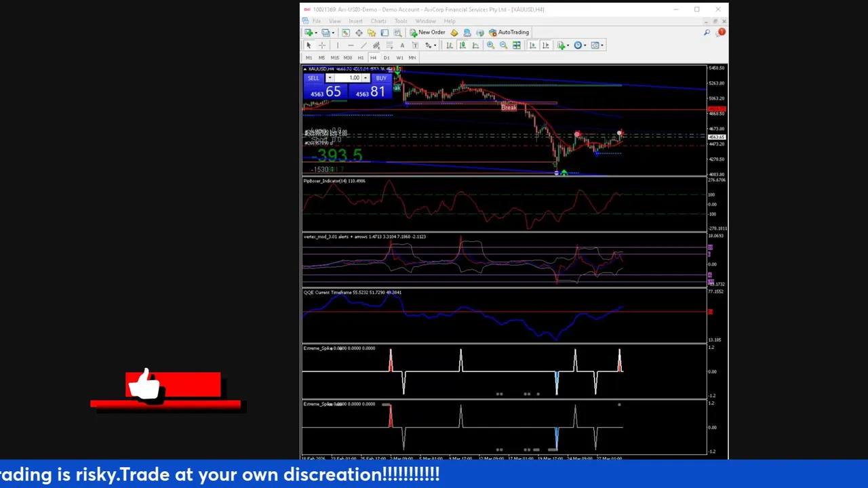Tile chart windows icon
868x488 pixels.
coord(517,45)
